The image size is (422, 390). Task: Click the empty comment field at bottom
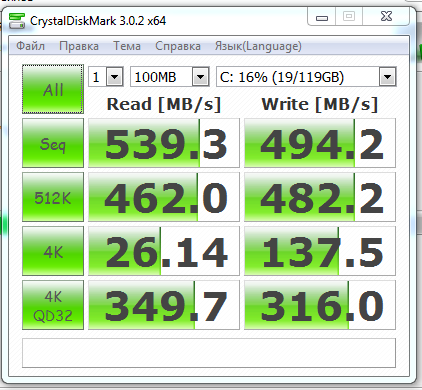209,353
